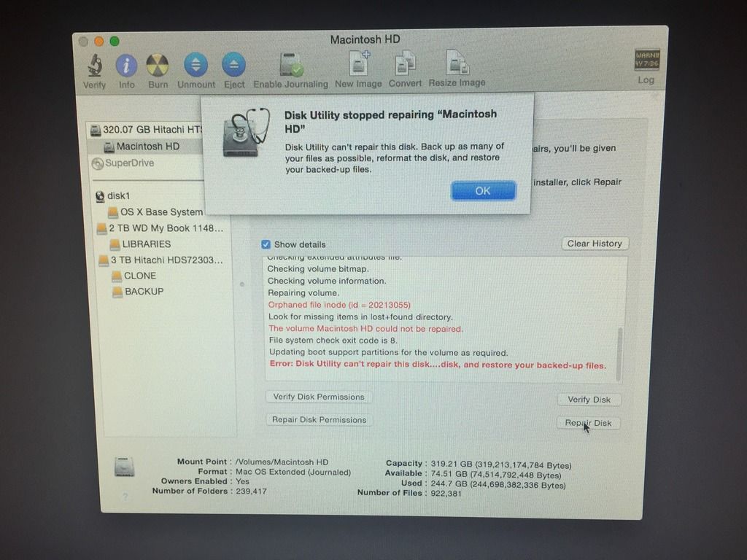The height and width of the screenshot is (560, 747).
Task: Select the CLONE volume
Action: (134, 276)
